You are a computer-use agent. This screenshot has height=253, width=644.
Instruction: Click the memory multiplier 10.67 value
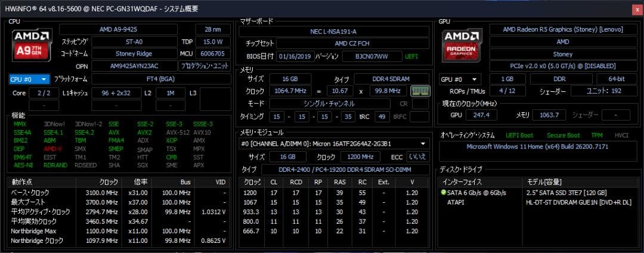(x=340, y=91)
